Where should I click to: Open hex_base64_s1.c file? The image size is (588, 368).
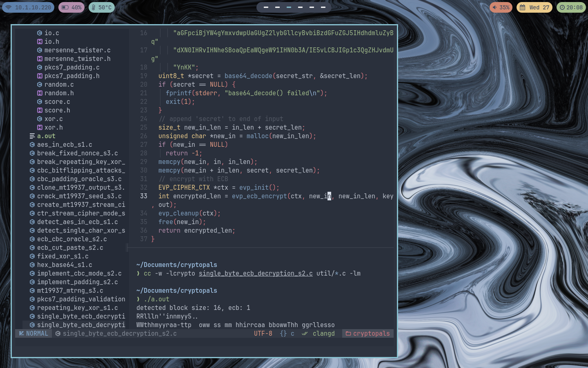(65, 265)
